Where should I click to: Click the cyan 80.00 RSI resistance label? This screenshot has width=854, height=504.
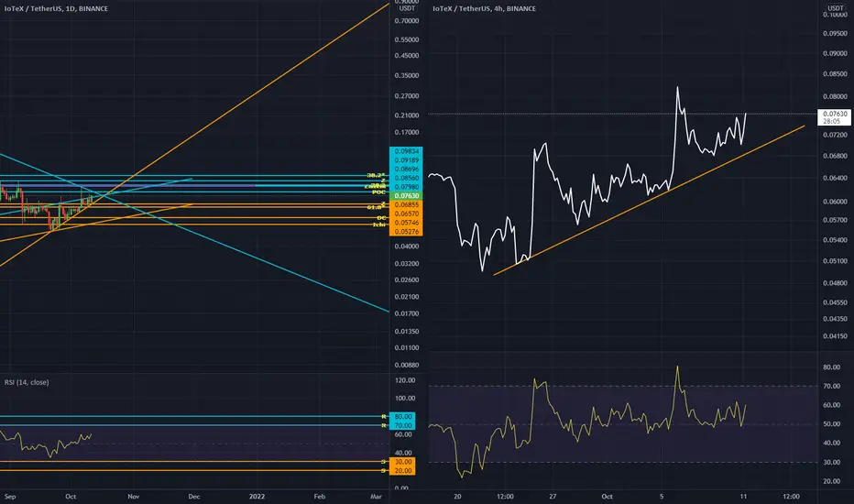pos(402,416)
